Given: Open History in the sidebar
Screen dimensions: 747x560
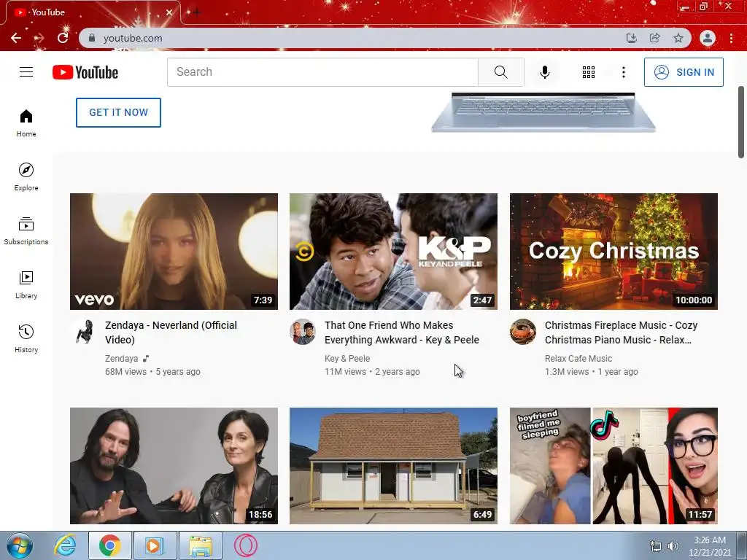Looking at the screenshot, I should [26, 338].
